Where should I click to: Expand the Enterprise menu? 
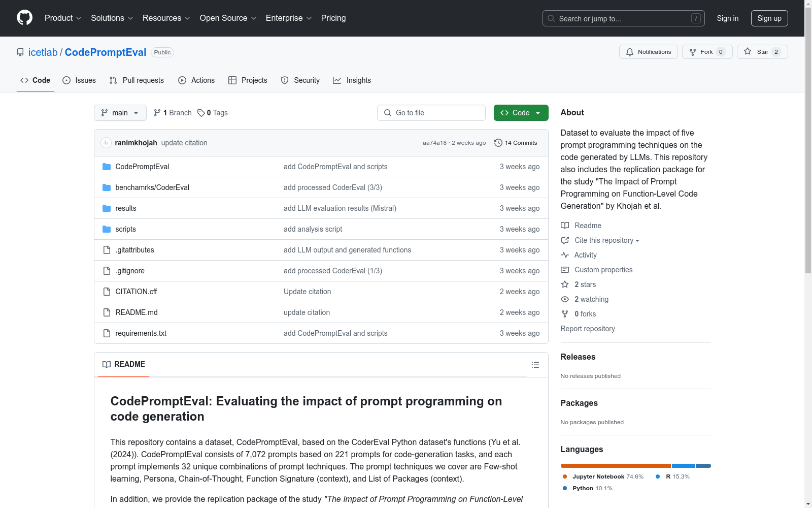pos(289,18)
